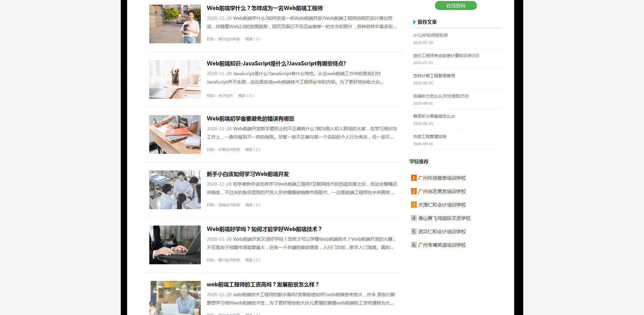Open recommended article 怎样计算工程管理费用
Viewport: 644px width, 315px height.
click(434, 76)
